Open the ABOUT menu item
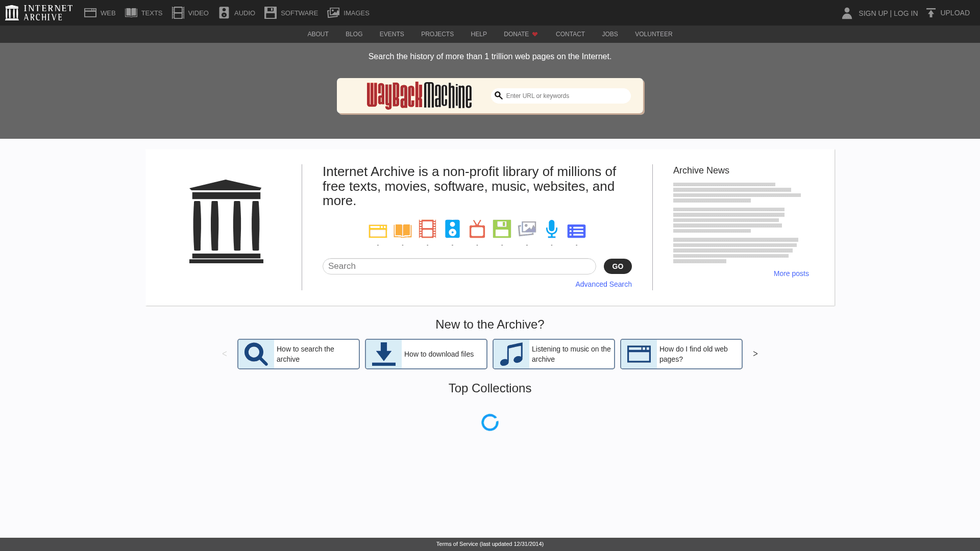The height and width of the screenshot is (551, 980). click(317, 34)
